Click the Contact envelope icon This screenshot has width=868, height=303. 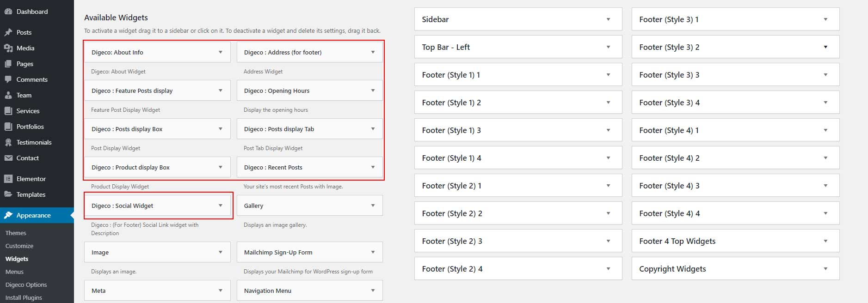8,158
